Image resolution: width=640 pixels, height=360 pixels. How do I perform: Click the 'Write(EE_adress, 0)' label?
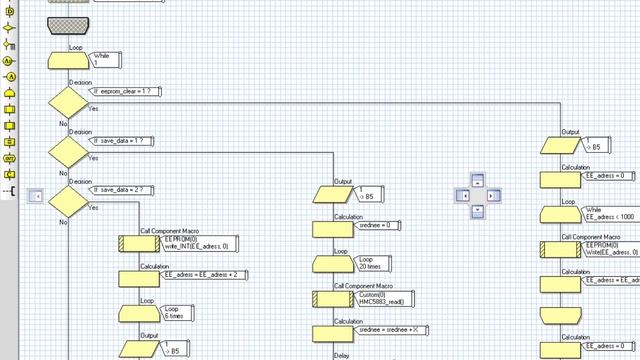click(612, 253)
